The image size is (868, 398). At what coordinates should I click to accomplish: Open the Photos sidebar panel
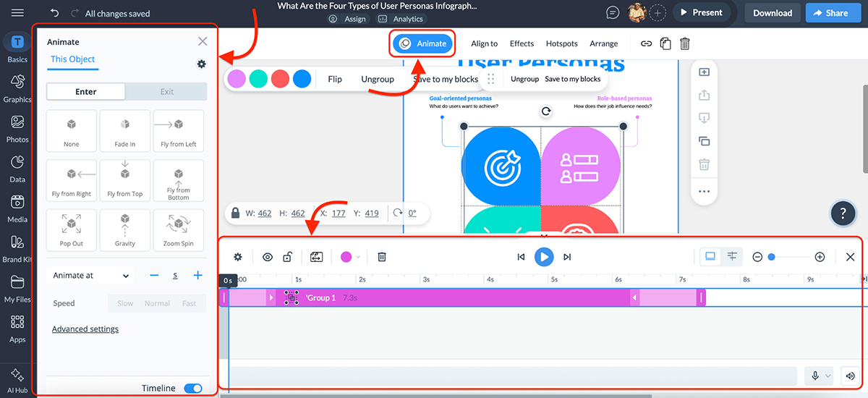(x=17, y=128)
